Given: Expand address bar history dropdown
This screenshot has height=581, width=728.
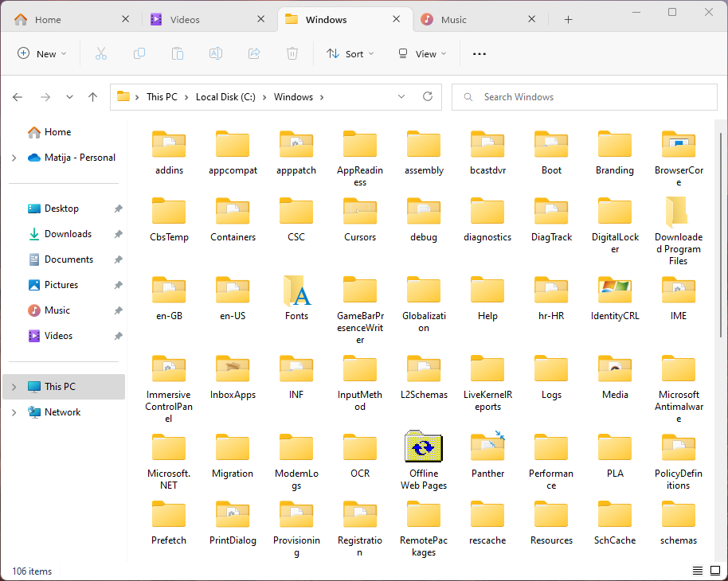Looking at the screenshot, I should (401, 96).
